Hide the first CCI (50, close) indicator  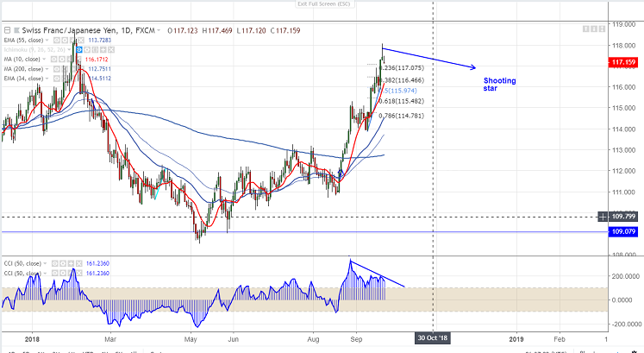click(54, 263)
